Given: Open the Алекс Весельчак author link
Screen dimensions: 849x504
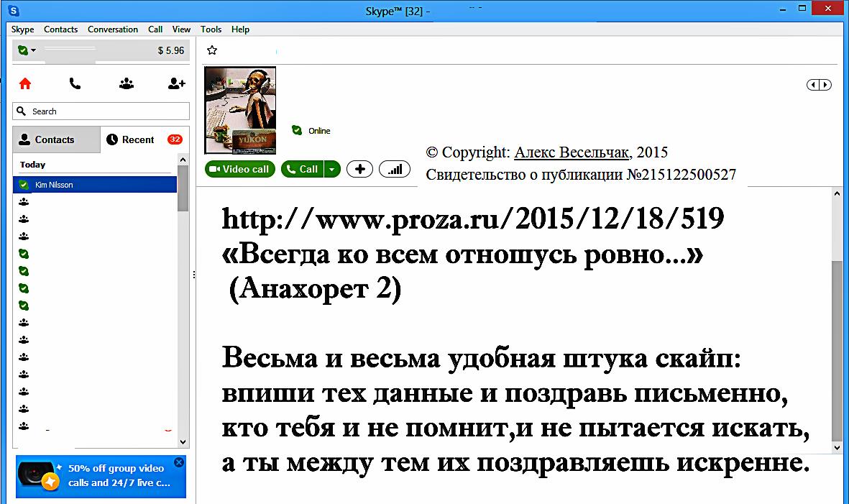Looking at the screenshot, I should [572, 152].
